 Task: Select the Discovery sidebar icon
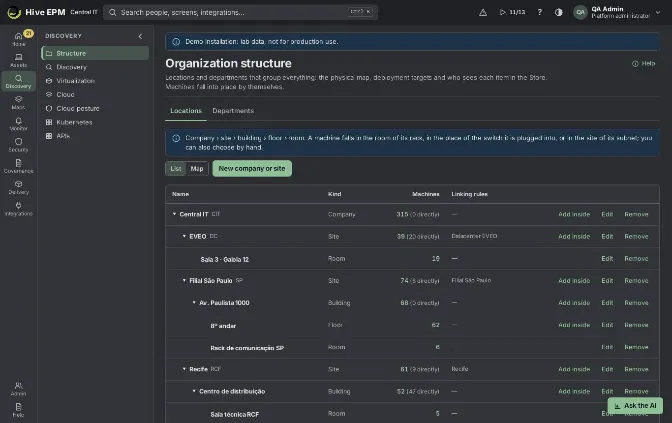(18, 81)
